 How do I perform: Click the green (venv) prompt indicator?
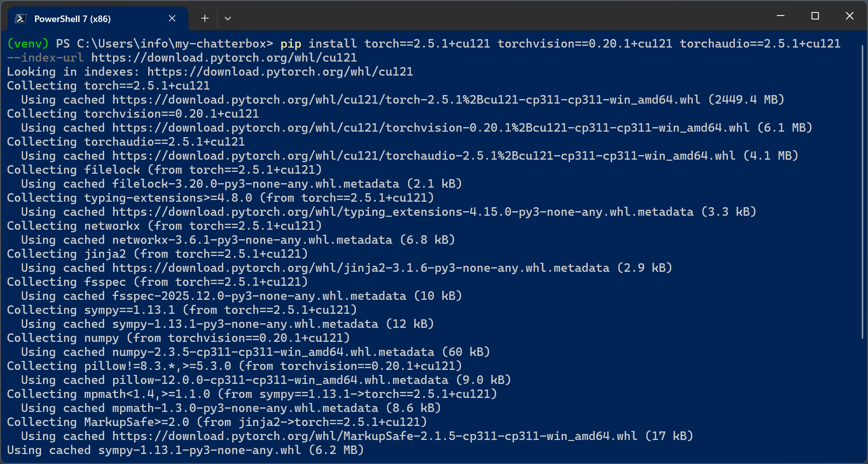point(28,44)
